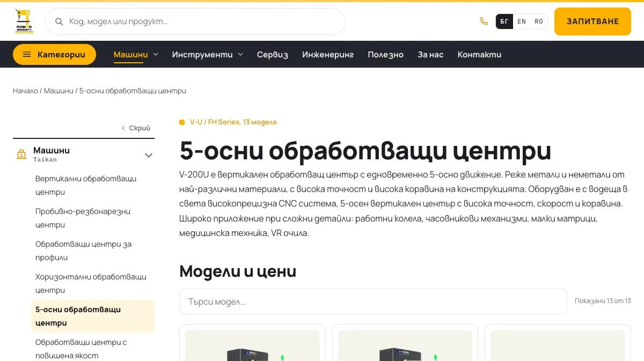
Task: Click the Машини lock icon in sidebar
Action: pos(21,155)
